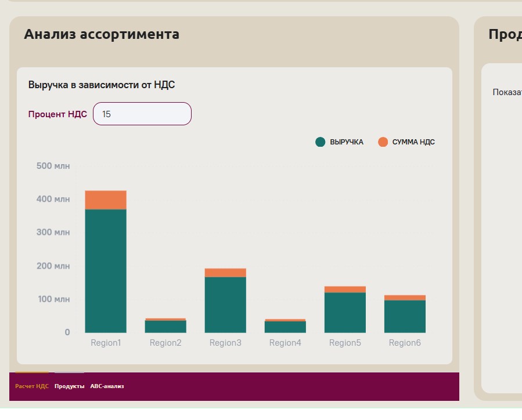
Task: Click the small bar for Region4
Action: [x=285, y=327]
